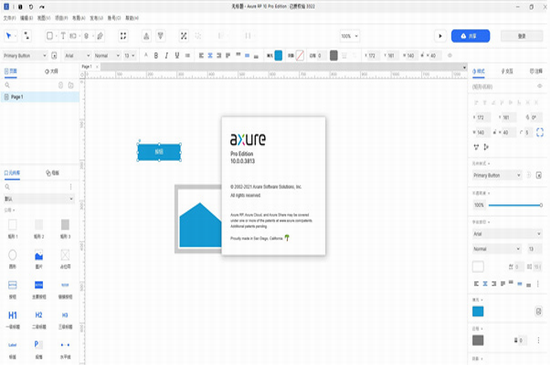Open the blue fill color swatch in toolbar
The image size is (550, 365).
point(278,55)
